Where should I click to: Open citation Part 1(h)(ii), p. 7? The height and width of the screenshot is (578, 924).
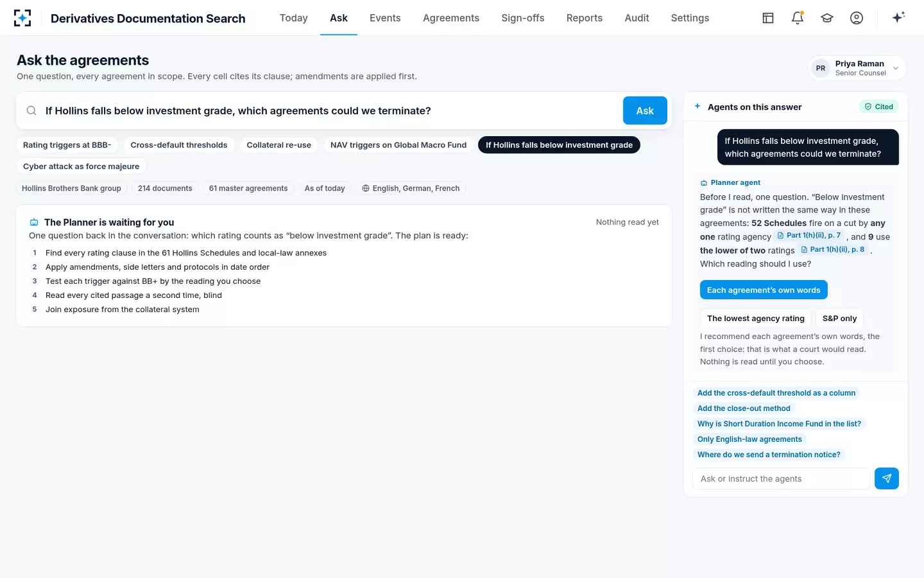coord(809,236)
